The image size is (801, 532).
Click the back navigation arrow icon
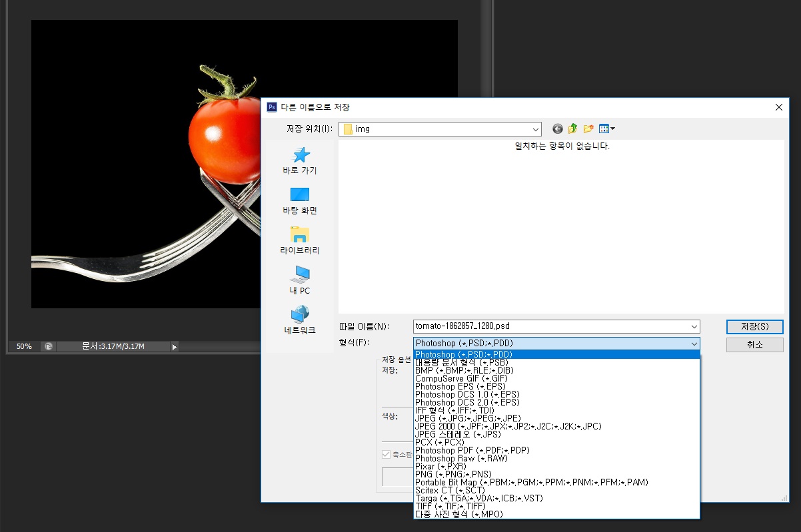tap(557, 129)
